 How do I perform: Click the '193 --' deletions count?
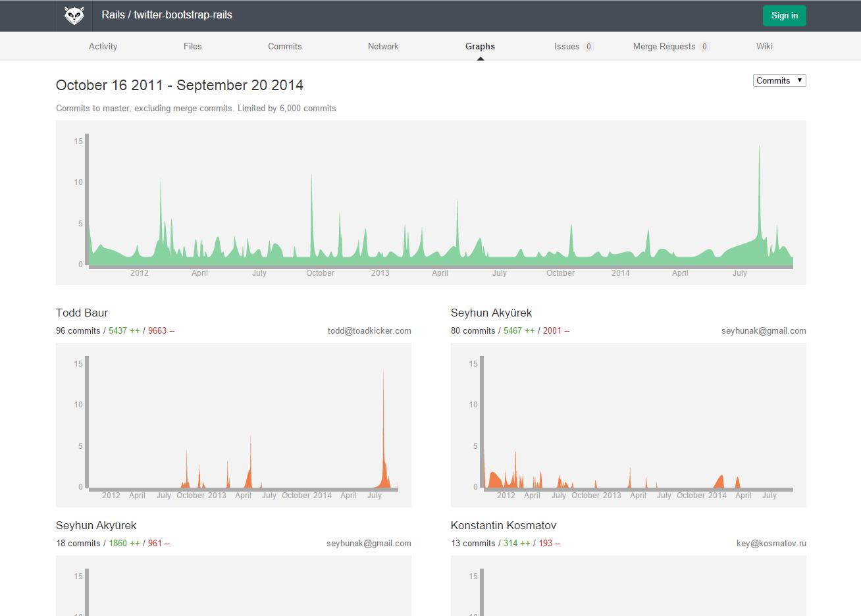(550, 543)
